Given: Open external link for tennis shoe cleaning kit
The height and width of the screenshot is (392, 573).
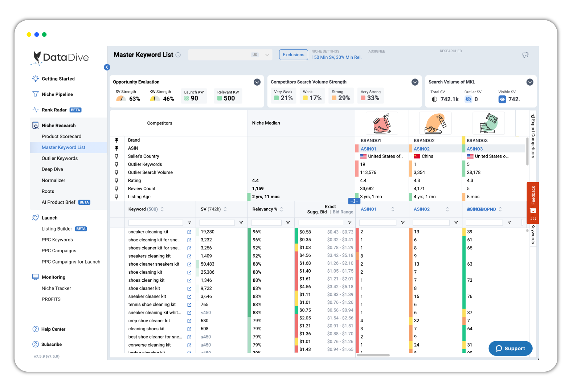Looking at the screenshot, I should 189,305.
